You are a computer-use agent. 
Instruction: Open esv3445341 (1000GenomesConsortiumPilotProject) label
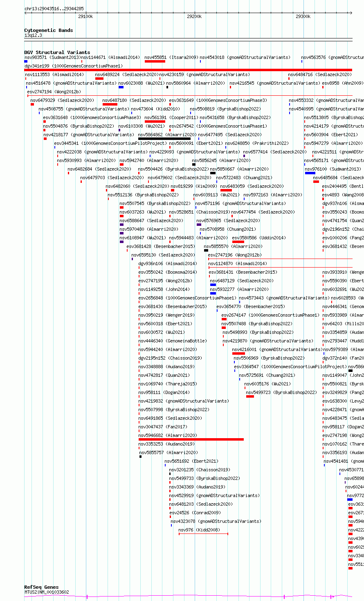click(x=110, y=143)
